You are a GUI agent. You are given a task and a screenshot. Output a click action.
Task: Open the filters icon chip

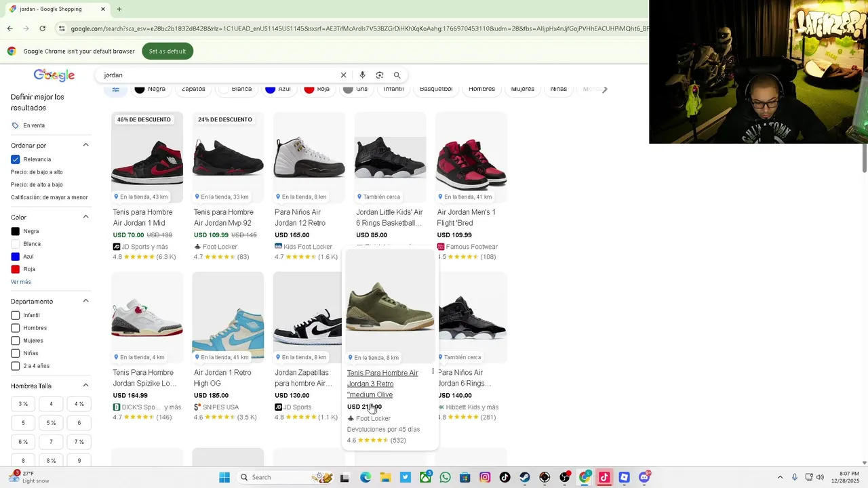[116, 89]
